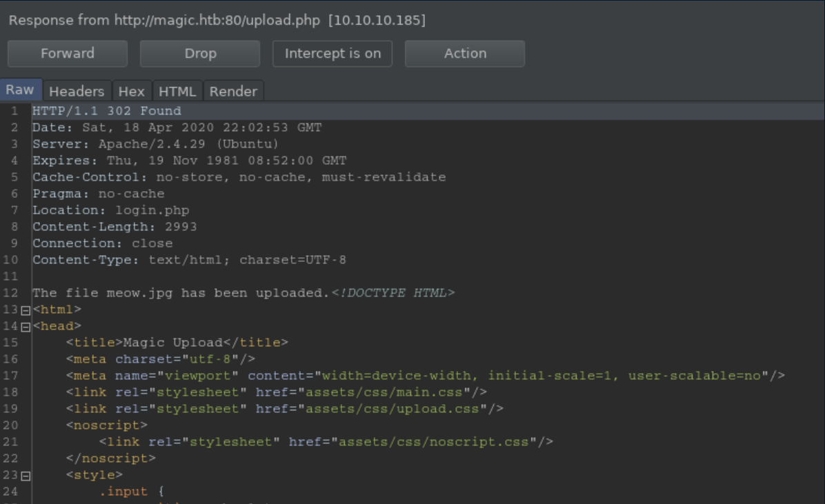The image size is (825, 504).
Task: Switch to the Raw tab
Action: pos(20,90)
